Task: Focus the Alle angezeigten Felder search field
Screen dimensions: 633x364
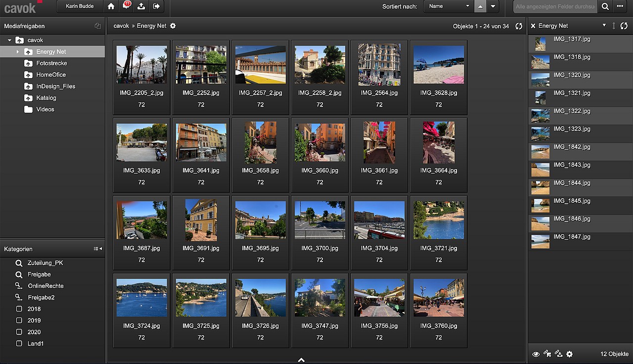Action: [x=555, y=6]
